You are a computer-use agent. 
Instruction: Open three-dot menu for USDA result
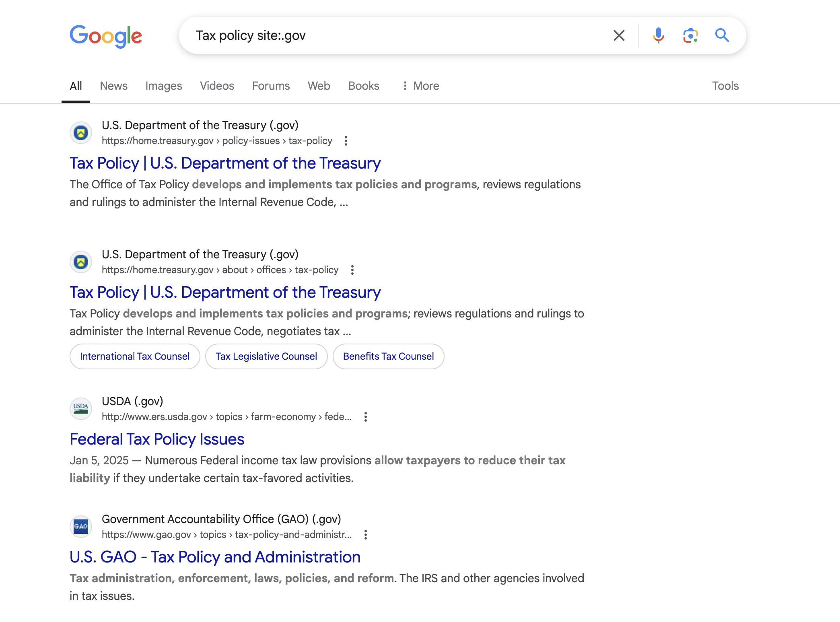[365, 417]
